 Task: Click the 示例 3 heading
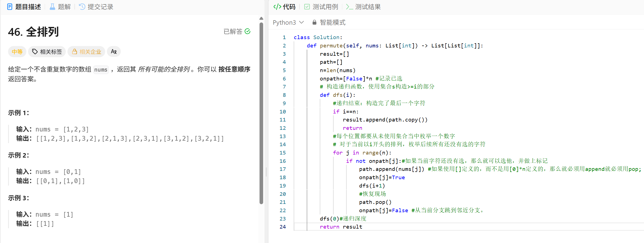click(19, 198)
